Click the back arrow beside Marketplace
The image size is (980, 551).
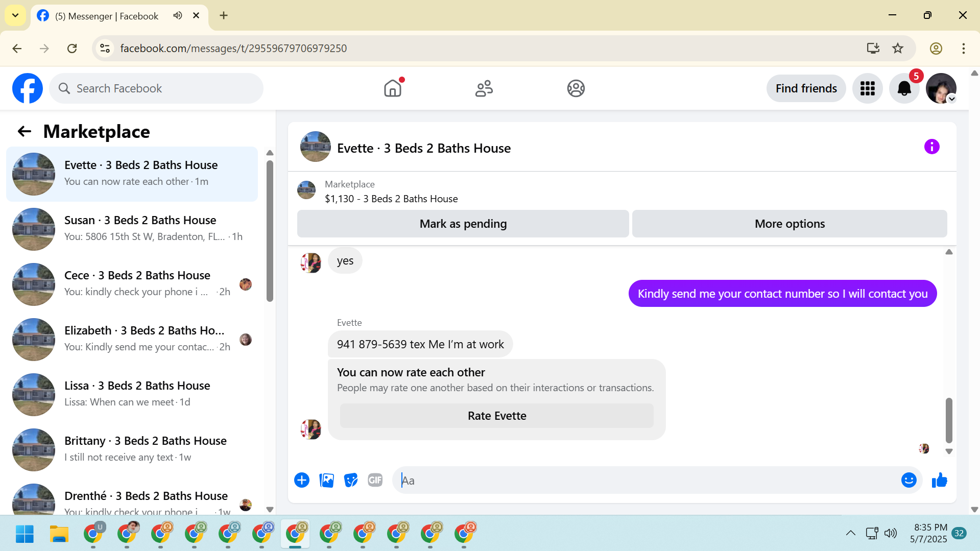(x=24, y=132)
